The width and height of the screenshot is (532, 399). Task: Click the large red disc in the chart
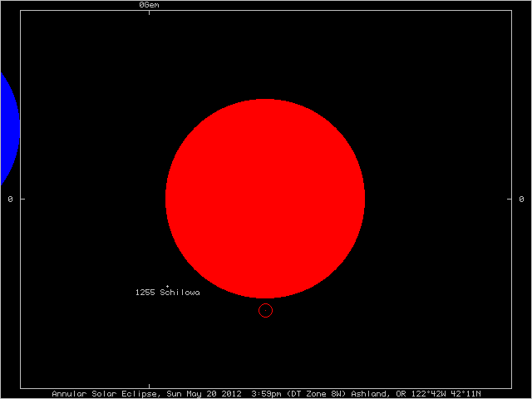pyautogui.click(x=265, y=198)
